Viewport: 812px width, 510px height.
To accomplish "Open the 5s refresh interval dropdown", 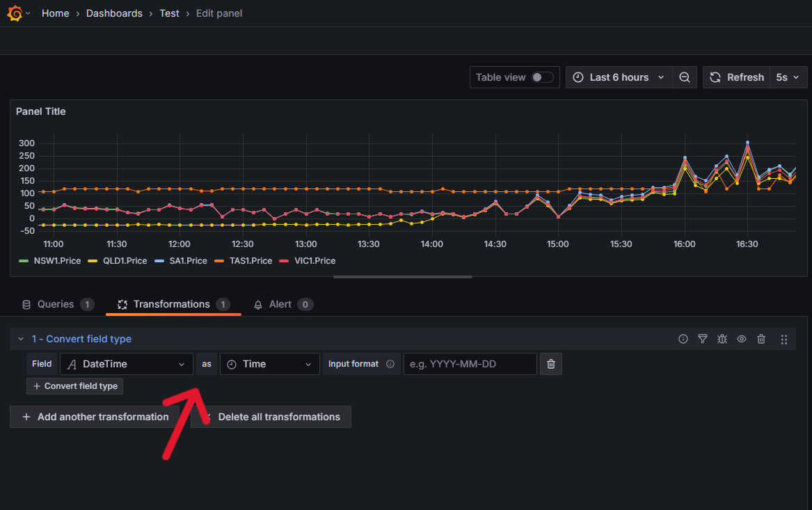I will tap(788, 77).
